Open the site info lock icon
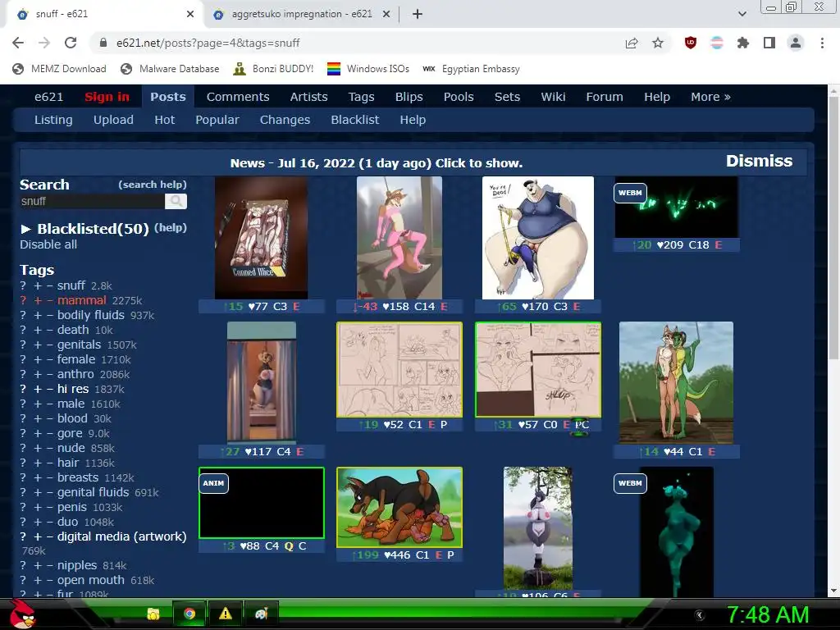Viewport: 840px width, 630px height. tap(103, 43)
